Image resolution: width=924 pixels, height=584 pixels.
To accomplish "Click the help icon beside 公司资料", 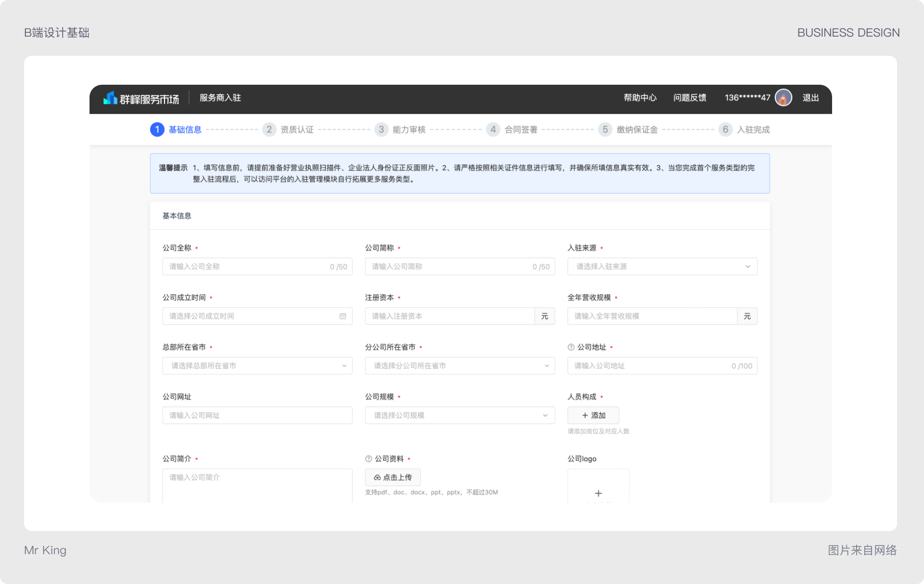I will click(x=369, y=459).
